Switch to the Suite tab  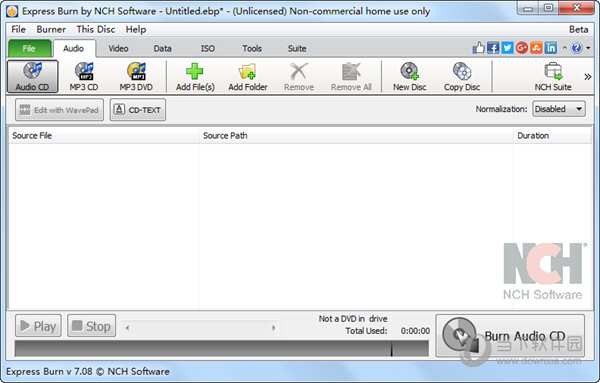[297, 49]
